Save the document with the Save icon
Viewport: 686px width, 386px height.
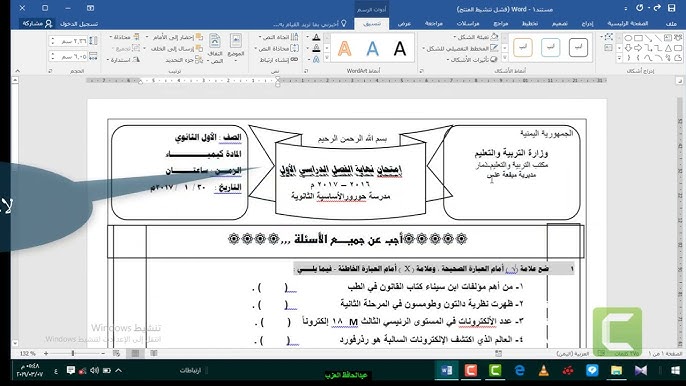(x=672, y=8)
